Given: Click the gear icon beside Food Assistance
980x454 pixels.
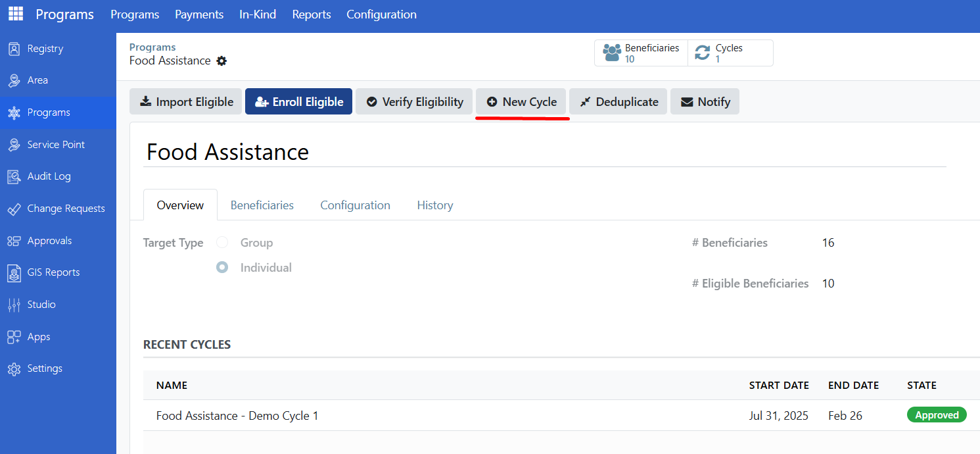Looking at the screenshot, I should pyautogui.click(x=222, y=61).
